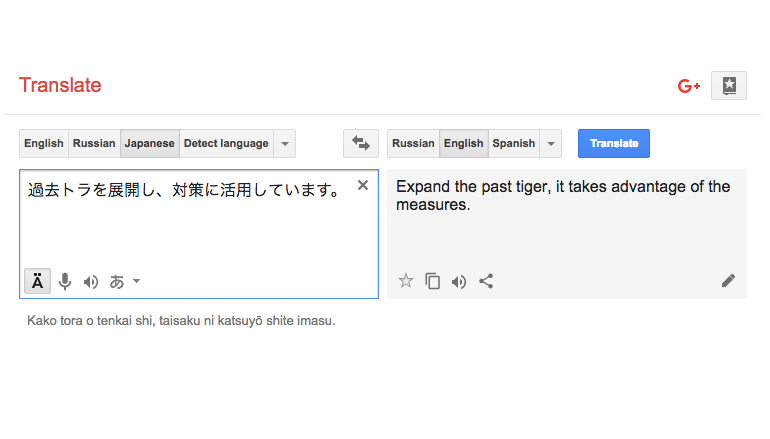Toggle the romanization Ä button
This screenshot has height=439, width=770.
coord(37,281)
